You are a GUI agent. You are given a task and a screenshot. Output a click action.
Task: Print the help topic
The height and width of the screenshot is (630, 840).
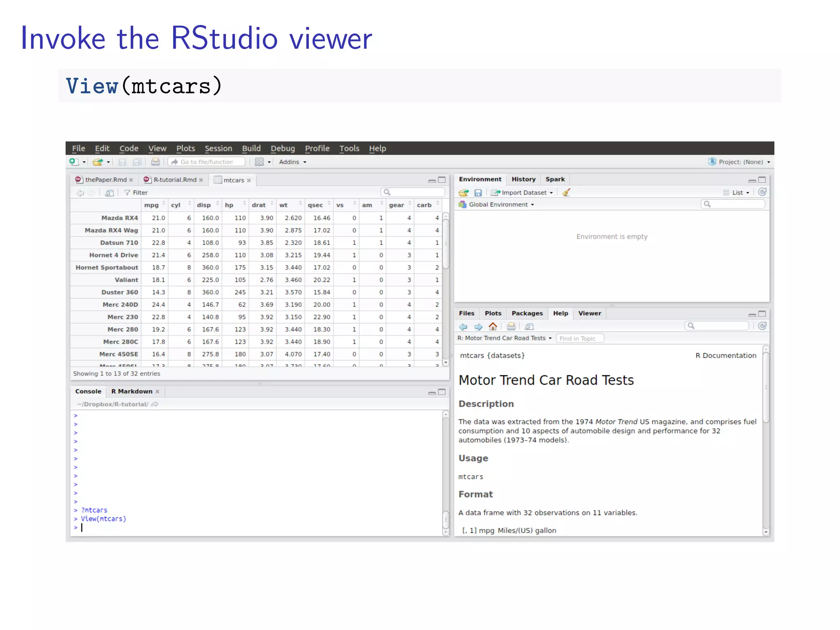point(511,326)
